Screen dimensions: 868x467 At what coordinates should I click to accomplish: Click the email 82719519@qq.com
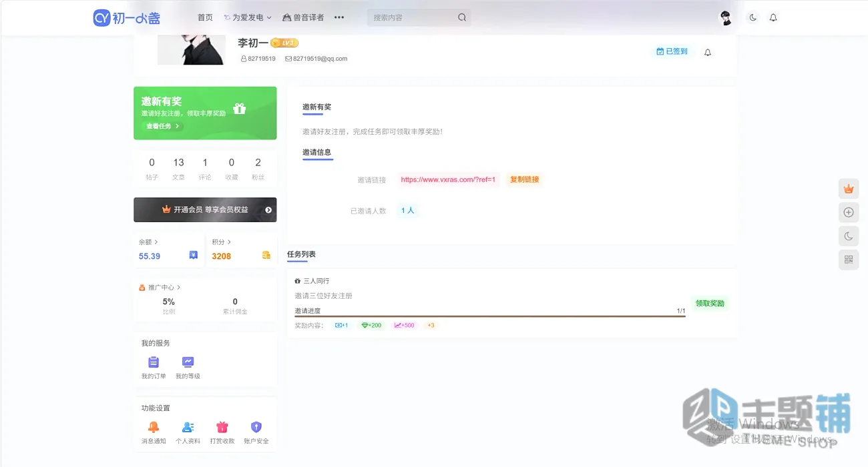[316, 59]
